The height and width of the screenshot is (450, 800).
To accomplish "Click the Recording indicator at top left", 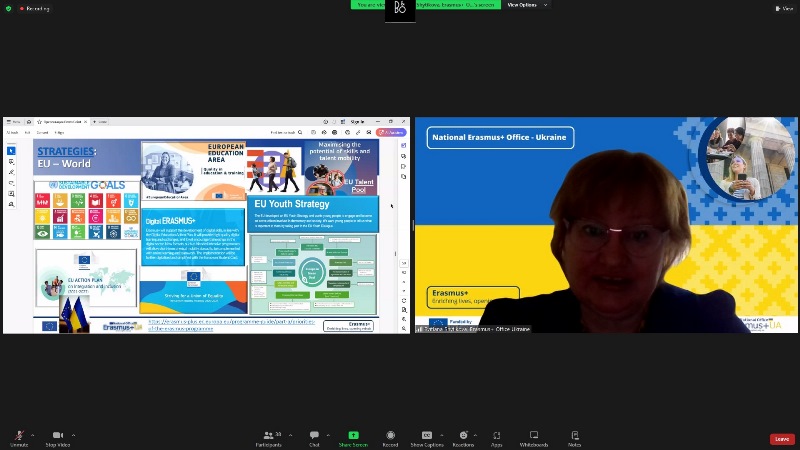I will click(x=34, y=8).
